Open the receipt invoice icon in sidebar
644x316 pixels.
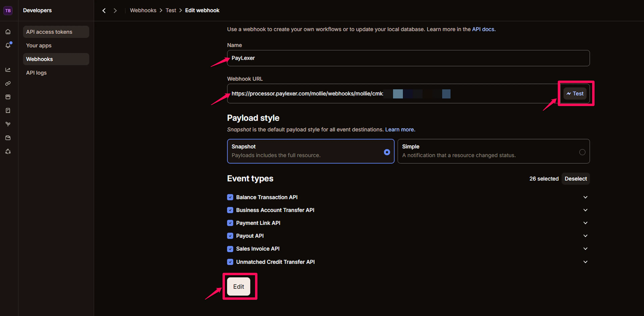(8, 111)
